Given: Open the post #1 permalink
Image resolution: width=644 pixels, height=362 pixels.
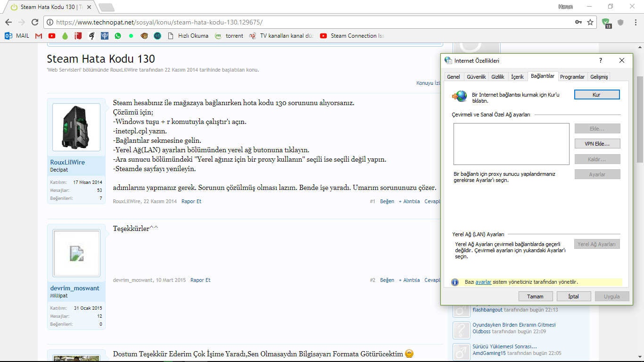Looking at the screenshot, I should point(372,201).
